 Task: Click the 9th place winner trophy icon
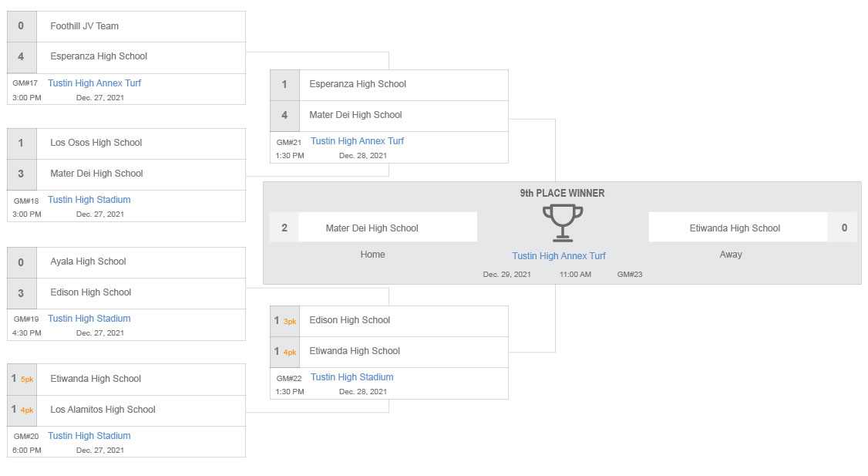[563, 223]
